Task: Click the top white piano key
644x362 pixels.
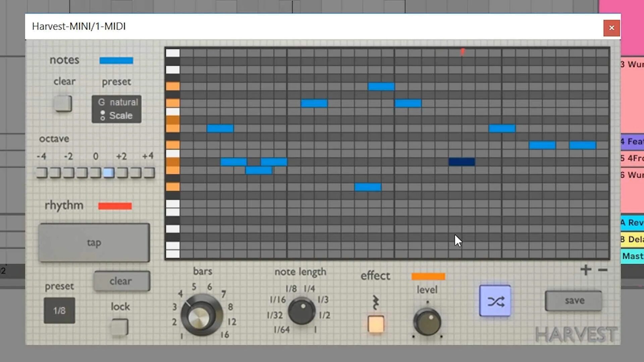Action: tap(173, 53)
